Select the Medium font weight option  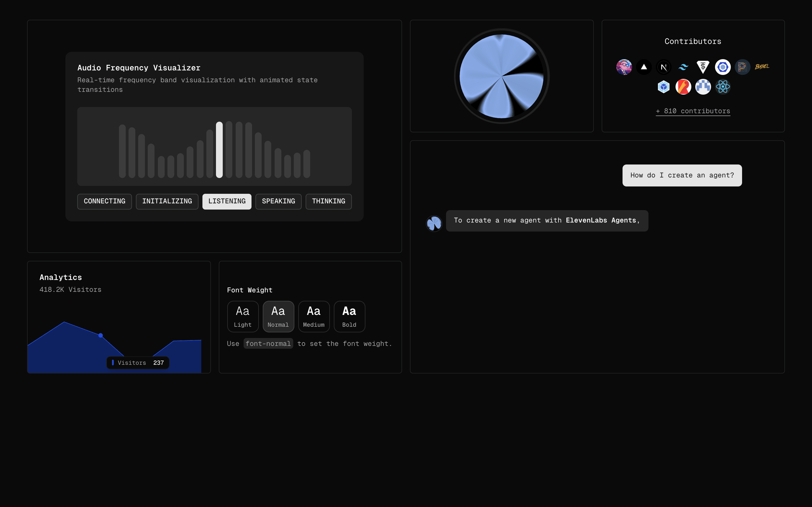pyautogui.click(x=314, y=316)
